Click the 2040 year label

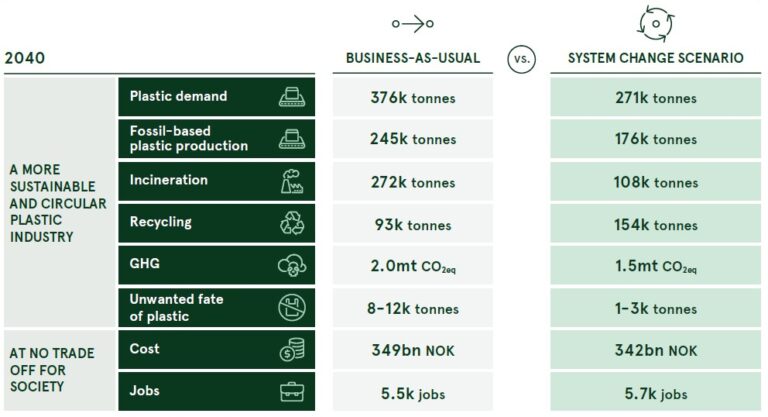(25, 60)
